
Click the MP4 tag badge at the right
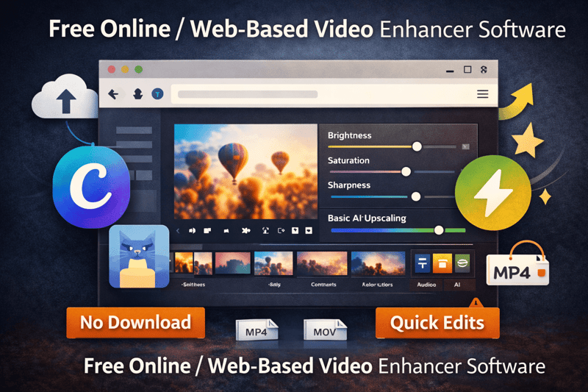[517, 269]
